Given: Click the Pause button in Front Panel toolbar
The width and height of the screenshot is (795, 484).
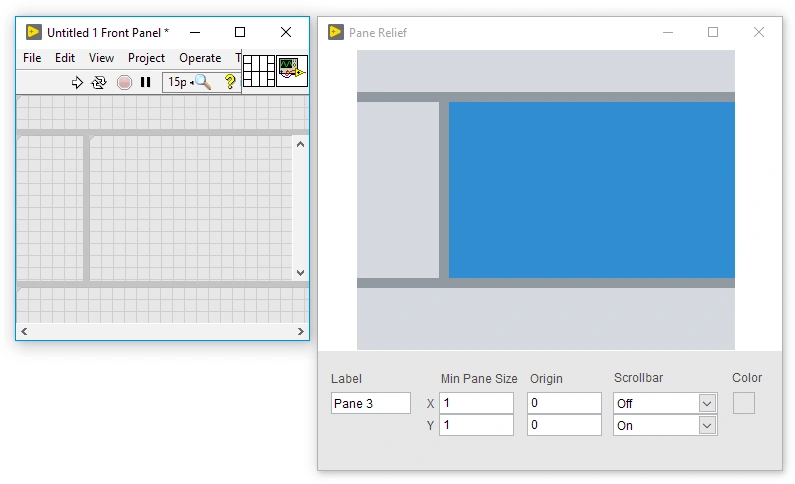Looking at the screenshot, I should click(x=146, y=82).
